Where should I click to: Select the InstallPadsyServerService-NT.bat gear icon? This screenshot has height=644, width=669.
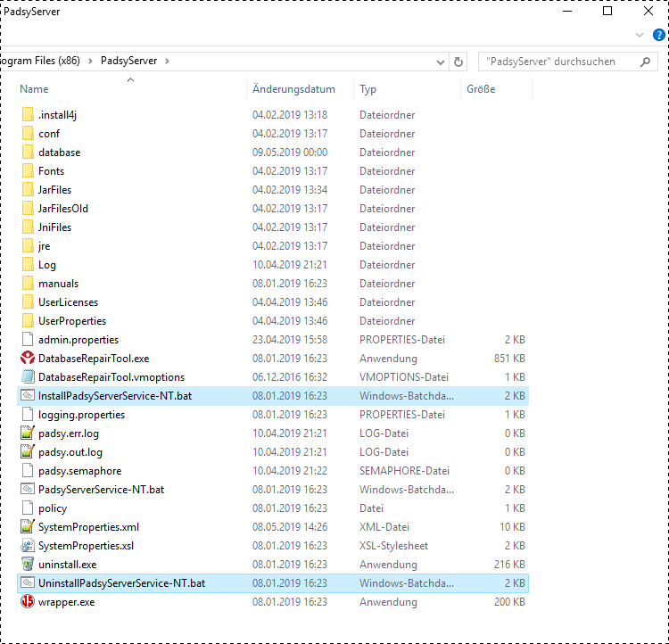[28, 396]
